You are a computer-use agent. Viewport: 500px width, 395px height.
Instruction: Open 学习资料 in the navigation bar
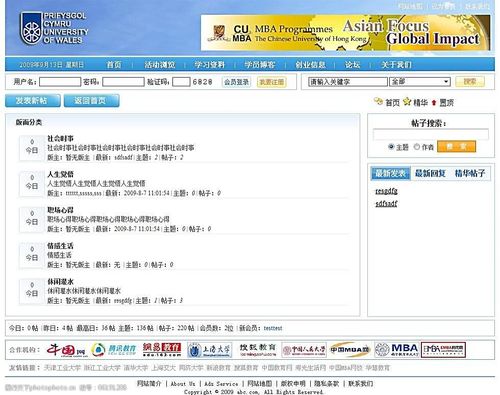pyautogui.click(x=210, y=65)
